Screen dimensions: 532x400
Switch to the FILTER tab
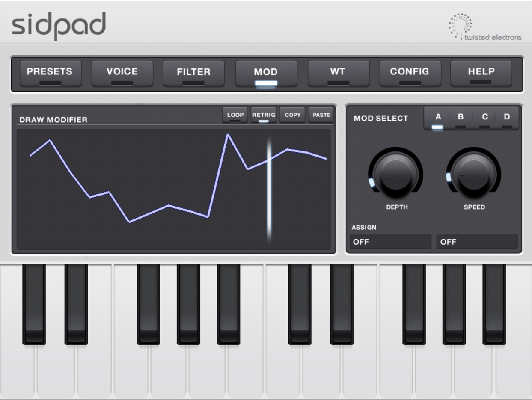pyautogui.click(x=193, y=72)
